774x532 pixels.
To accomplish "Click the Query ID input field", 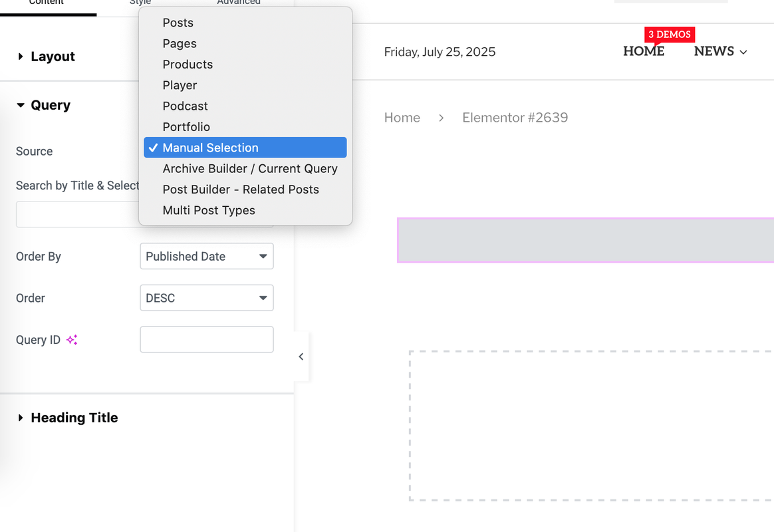I will pos(207,340).
